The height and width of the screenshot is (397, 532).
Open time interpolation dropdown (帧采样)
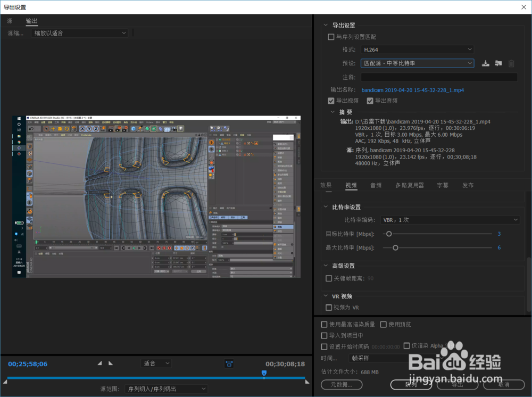click(x=396, y=358)
